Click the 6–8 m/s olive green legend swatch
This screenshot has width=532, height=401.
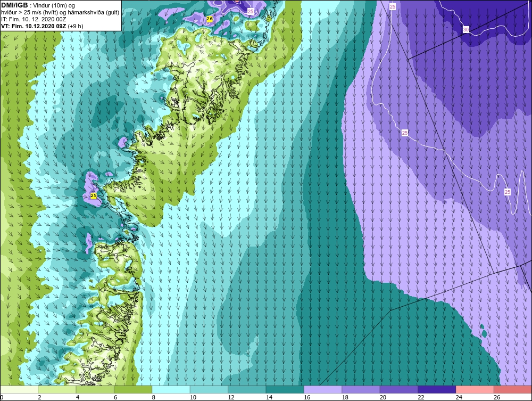133,389
